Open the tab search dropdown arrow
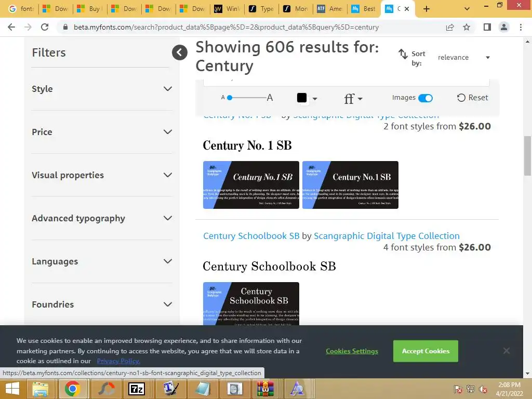Viewport: 532px width, 399px height. (x=467, y=9)
